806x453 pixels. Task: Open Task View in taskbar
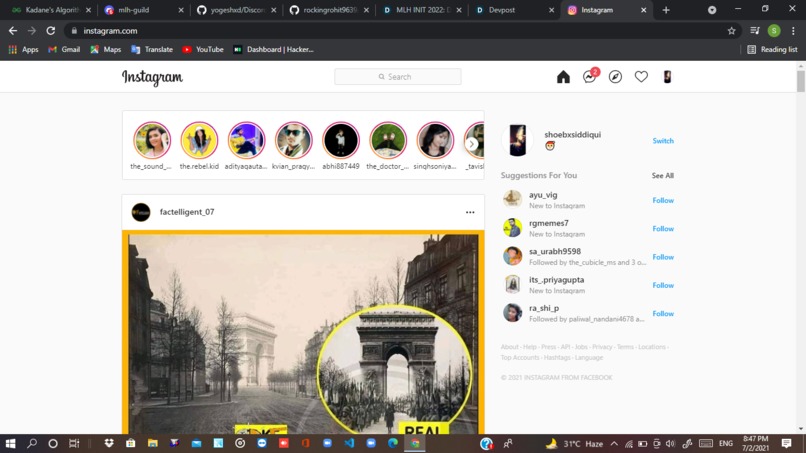click(x=74, y=443)
